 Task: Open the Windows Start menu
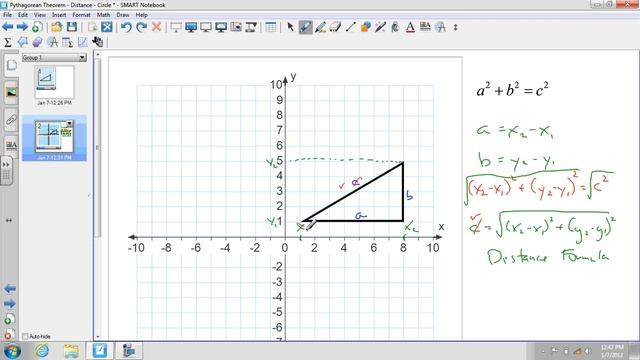tap(12, 351)
